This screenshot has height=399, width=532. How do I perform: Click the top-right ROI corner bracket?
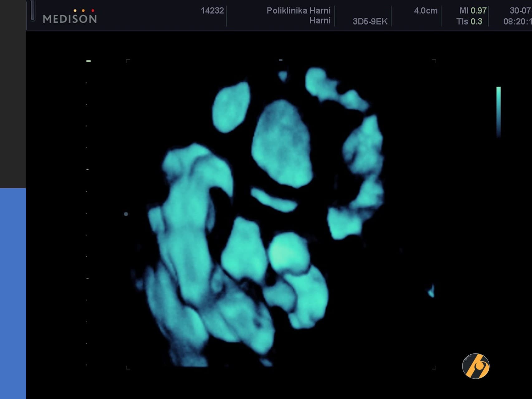tap(434, 61)
